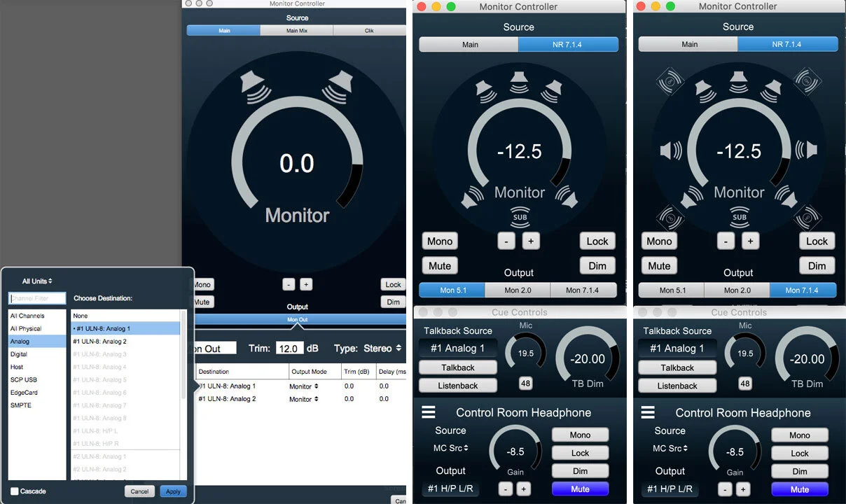
Task: Select the Mon 2.0 output tab
Action: click(518, 290)
